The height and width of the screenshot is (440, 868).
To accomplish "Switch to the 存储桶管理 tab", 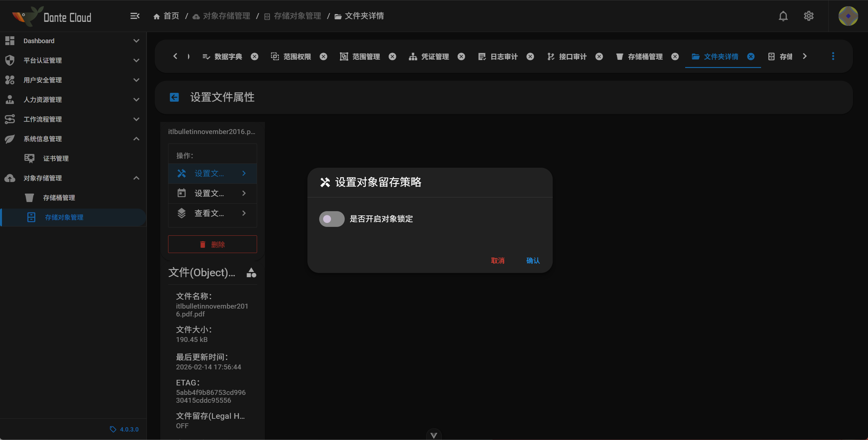I will click(645, 56).
